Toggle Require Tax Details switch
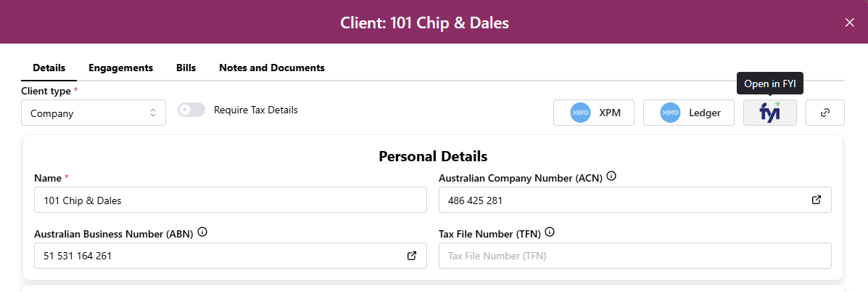Screen dimensions: 868x292 pos(190,110)
